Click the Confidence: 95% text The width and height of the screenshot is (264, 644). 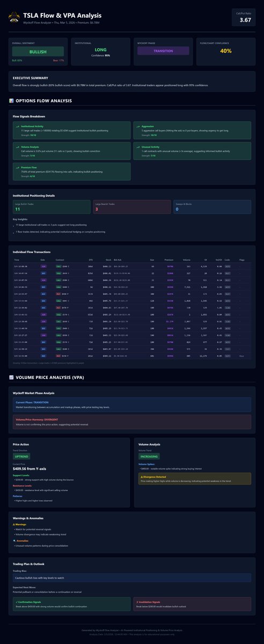(100, 55)
